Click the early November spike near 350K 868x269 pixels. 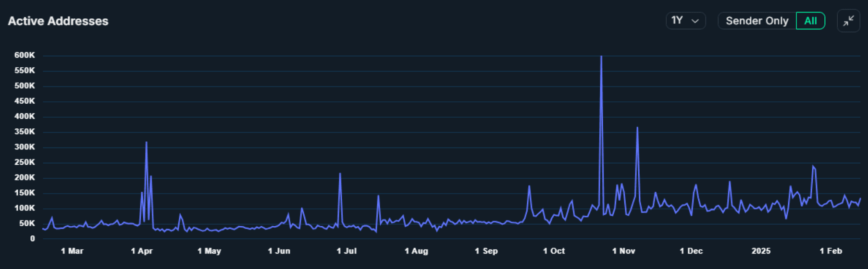637,128
